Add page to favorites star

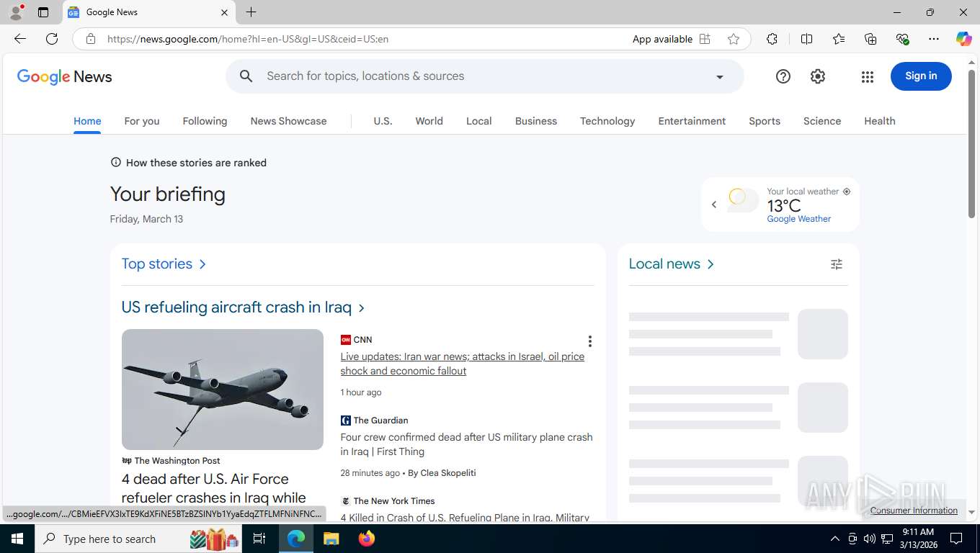click(x=734, y=39)
